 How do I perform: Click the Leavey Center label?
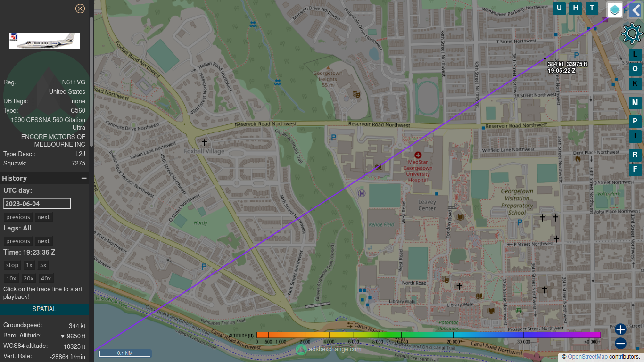pyautogui.click(x=427, y=205)
